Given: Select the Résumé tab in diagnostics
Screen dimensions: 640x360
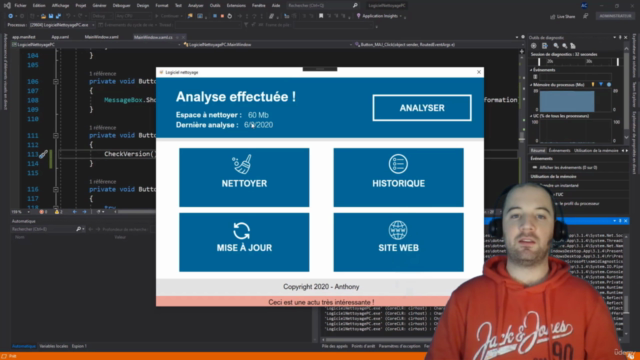Looking at the screenshot, I should (538, 151).
